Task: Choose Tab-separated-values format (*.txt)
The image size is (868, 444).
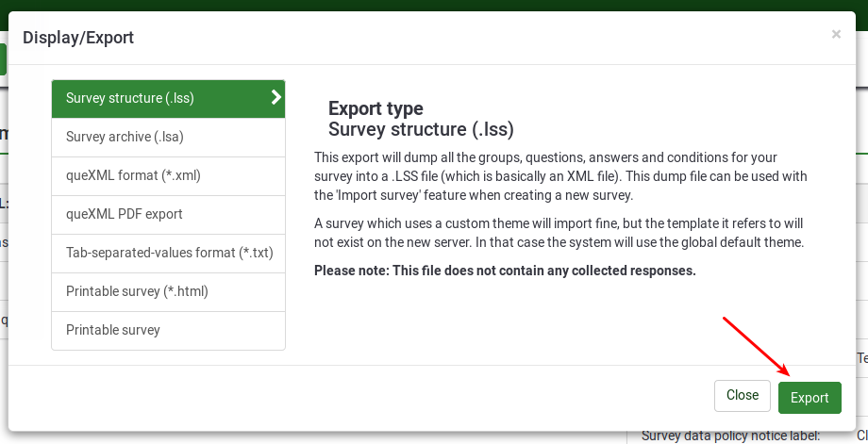Action: 169,253
